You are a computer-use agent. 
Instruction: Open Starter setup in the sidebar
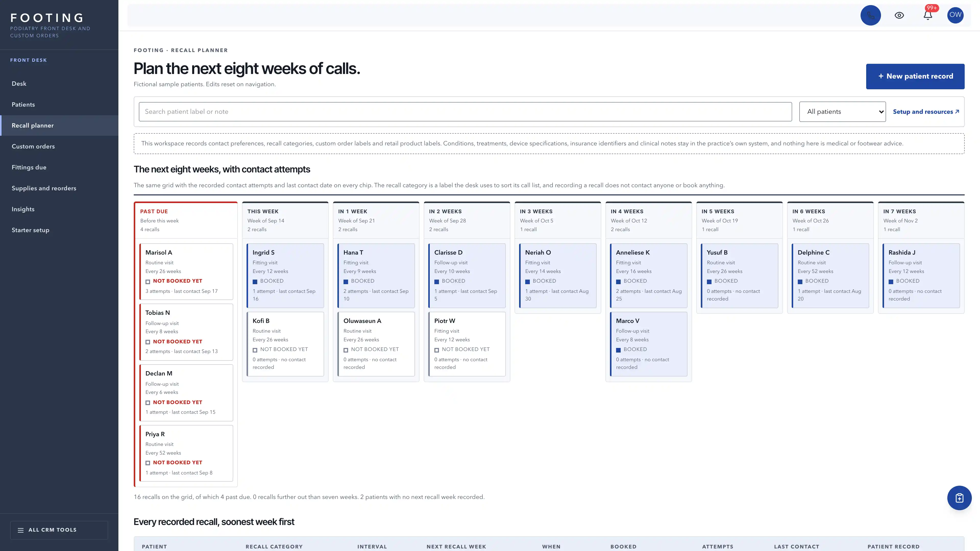pyautogui.click(x=59, y=230)
